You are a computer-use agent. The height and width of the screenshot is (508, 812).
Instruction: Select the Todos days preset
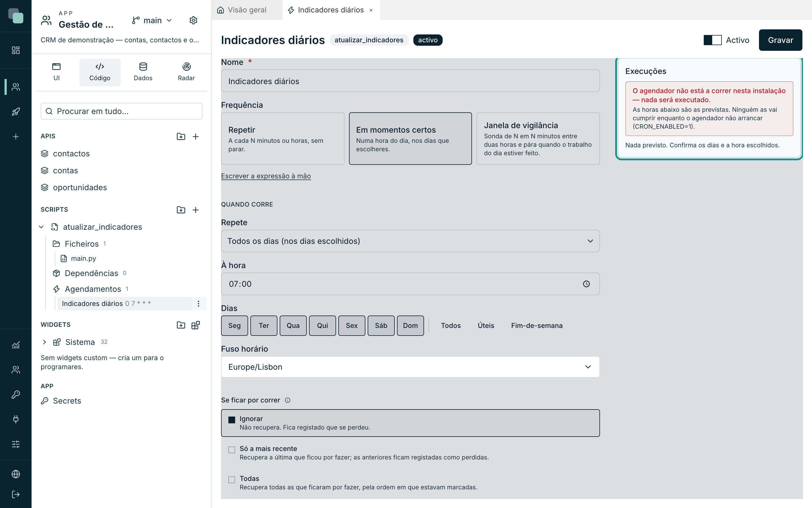[x=451, y=325]
